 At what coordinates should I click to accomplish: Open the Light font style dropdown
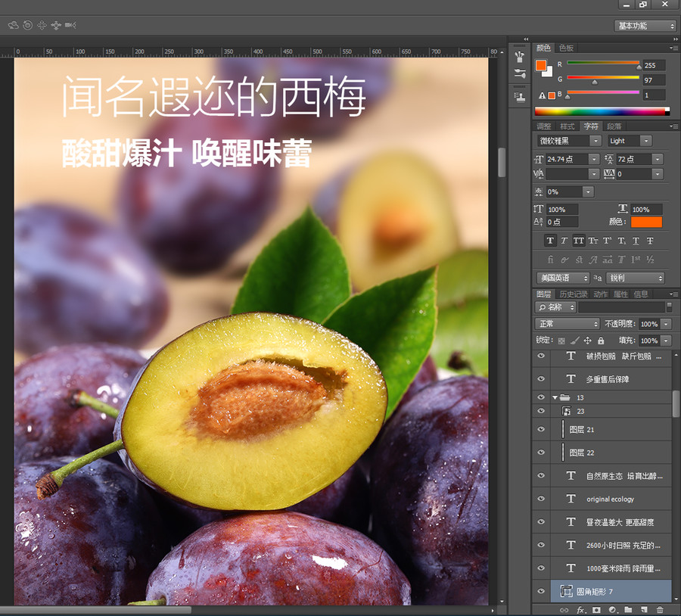pyautogui.click(x=646, y=141)
